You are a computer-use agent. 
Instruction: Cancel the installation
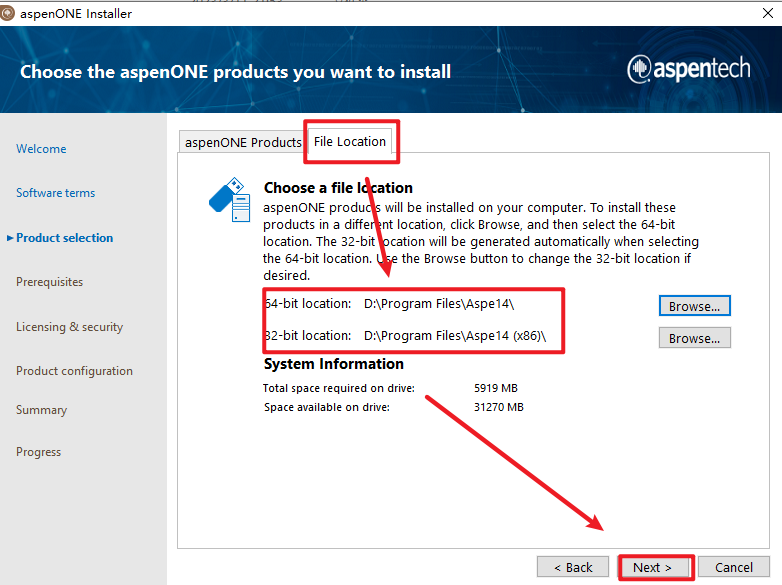734,567
